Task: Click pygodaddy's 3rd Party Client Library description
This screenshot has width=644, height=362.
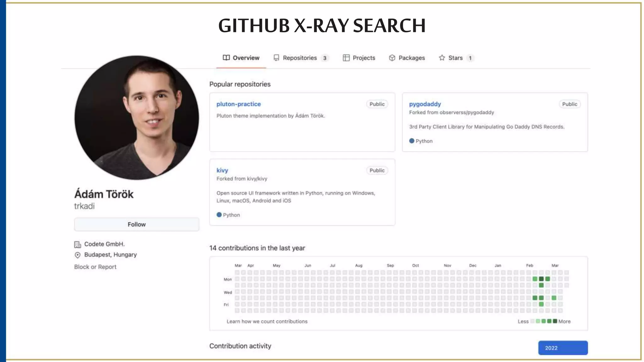Action: coord(487,127)
